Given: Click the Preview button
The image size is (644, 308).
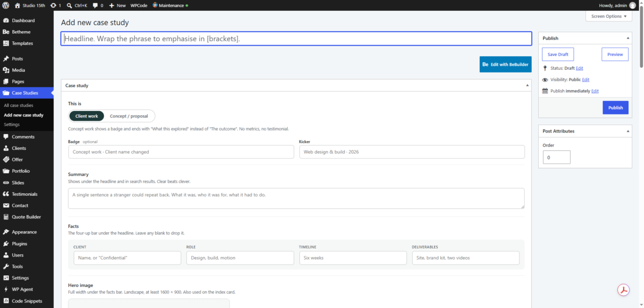Looking at the screenshot, I should click(615, 54).
